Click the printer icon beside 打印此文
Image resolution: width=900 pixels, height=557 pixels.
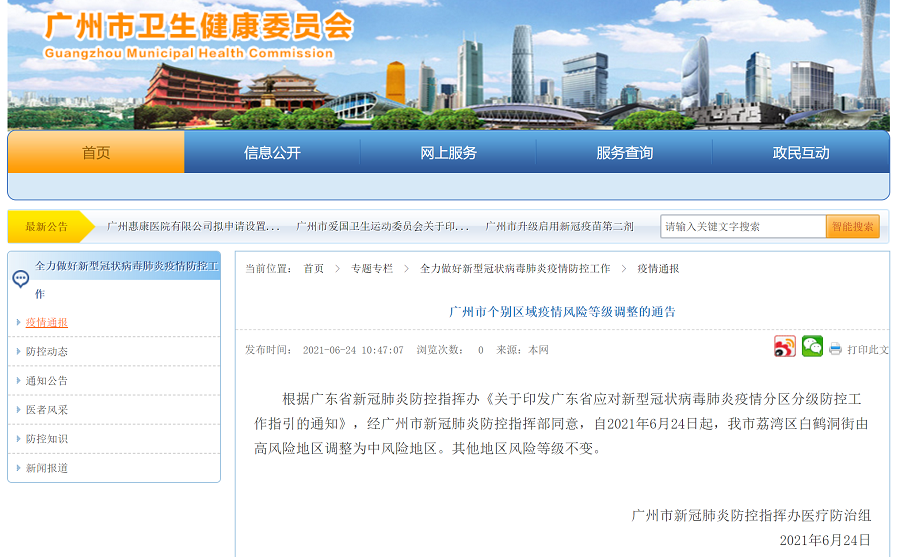(835, 349)
